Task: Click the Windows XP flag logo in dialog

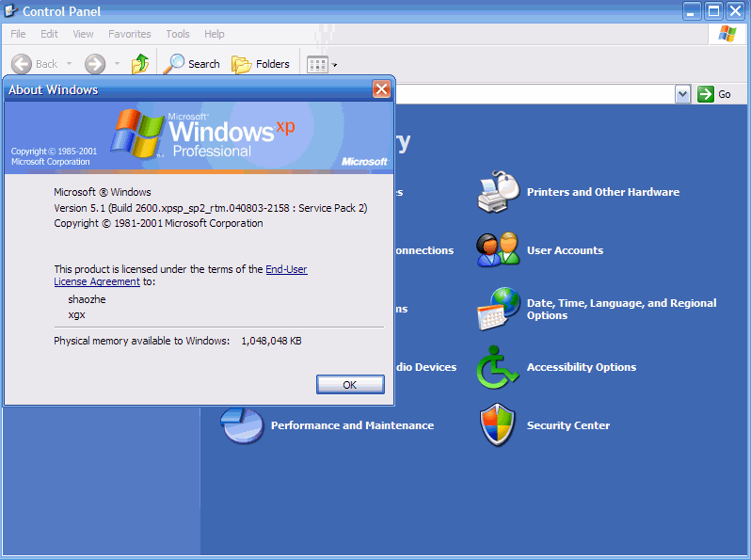Action: [x=137, y=134]
